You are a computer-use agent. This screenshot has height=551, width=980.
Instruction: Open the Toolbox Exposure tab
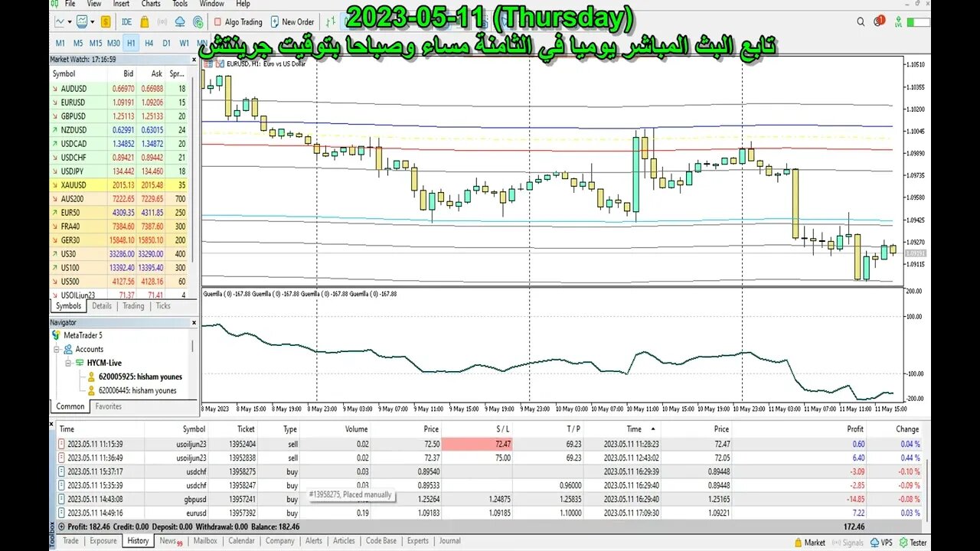pyautogui.click(x=103, y=540)
